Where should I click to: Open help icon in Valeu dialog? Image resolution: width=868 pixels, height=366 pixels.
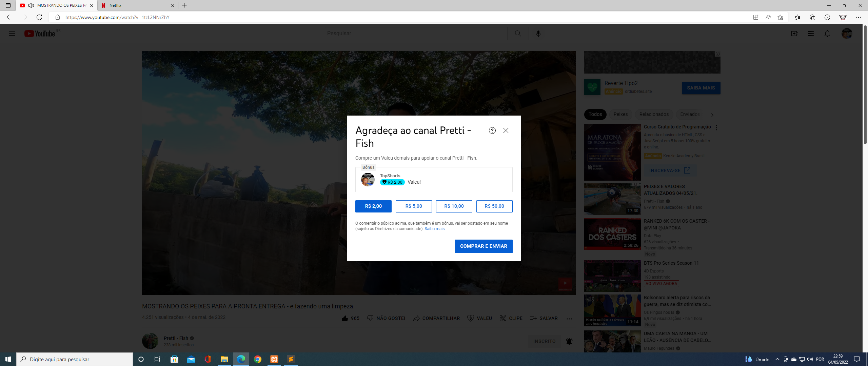pos(492,130)
